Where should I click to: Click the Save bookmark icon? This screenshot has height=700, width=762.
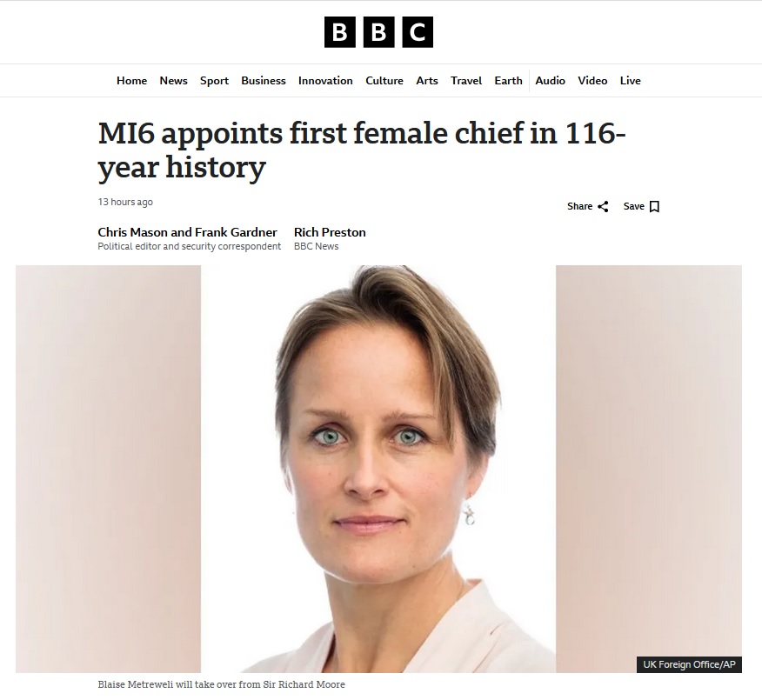tap(655, 207)
